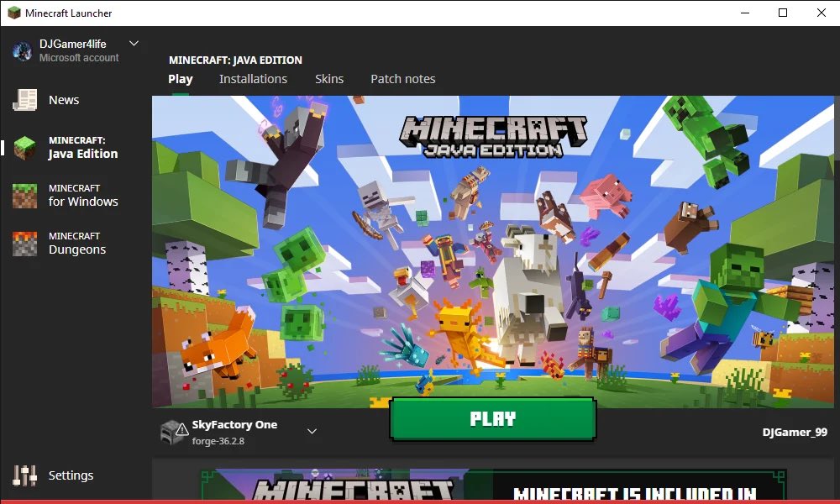Switch to the Play tab

click(180, 79)
